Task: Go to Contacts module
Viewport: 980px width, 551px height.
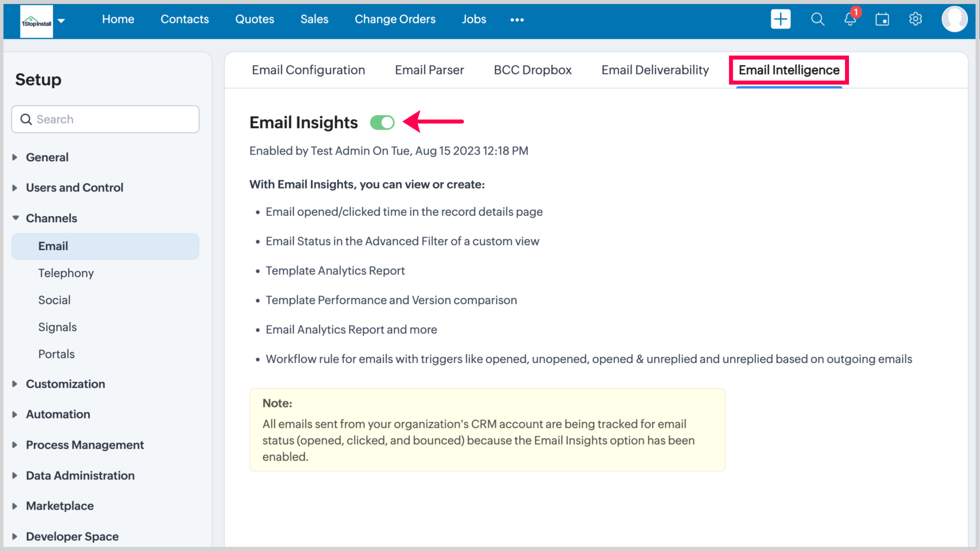Action: pos(185,19)
